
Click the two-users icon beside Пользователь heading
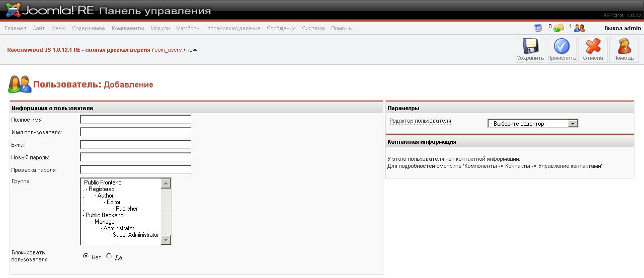click(20, 84)
